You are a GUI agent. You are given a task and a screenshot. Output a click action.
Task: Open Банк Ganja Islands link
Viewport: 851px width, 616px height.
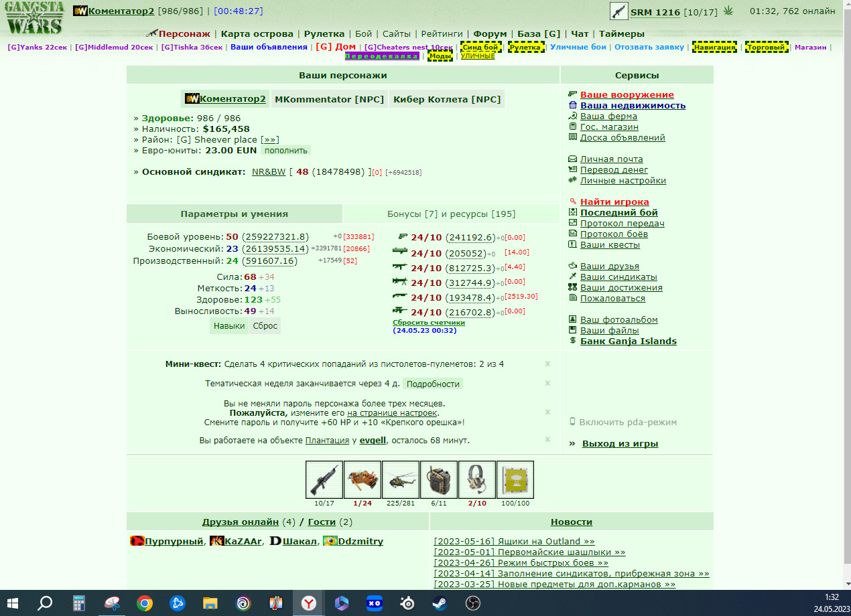[x=629, y=341]
